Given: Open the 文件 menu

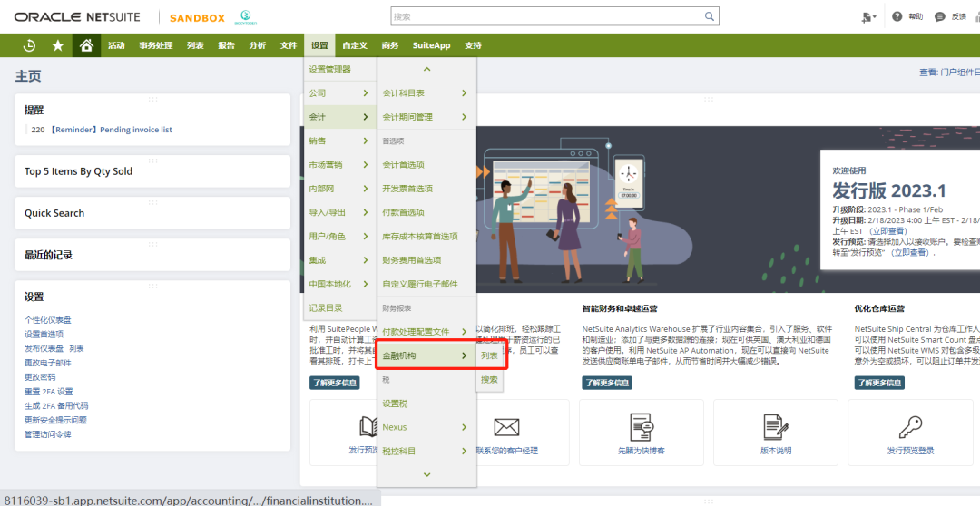Looking at the screenshot, I should click(289, 45).
